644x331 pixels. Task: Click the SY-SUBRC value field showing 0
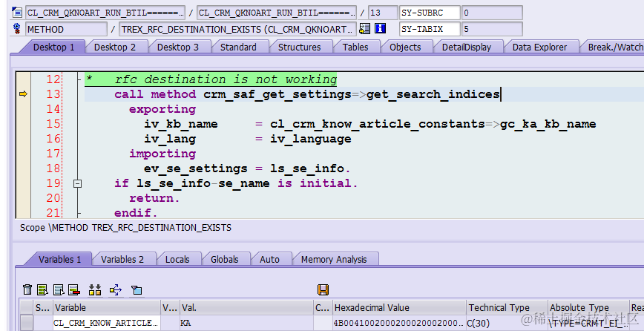pos(492,13)
